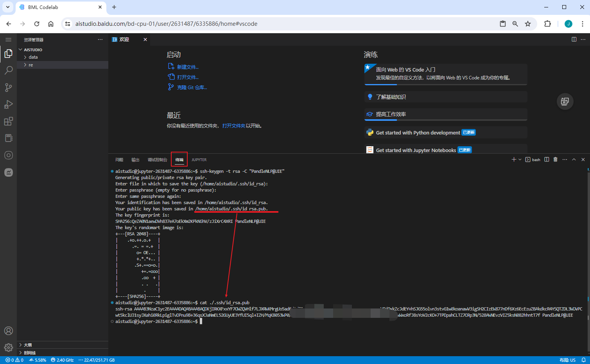Open the Chrome profile avatar J

568,24
